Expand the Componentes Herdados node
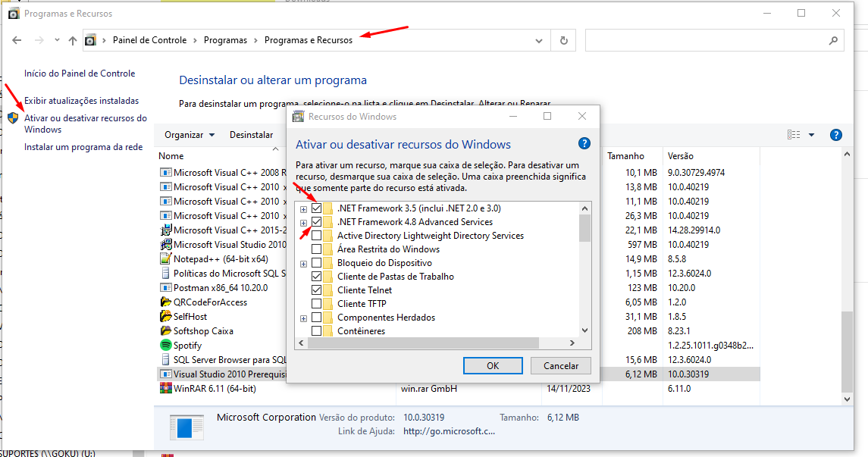Screen dimensions: 868x457 (303, 318)
